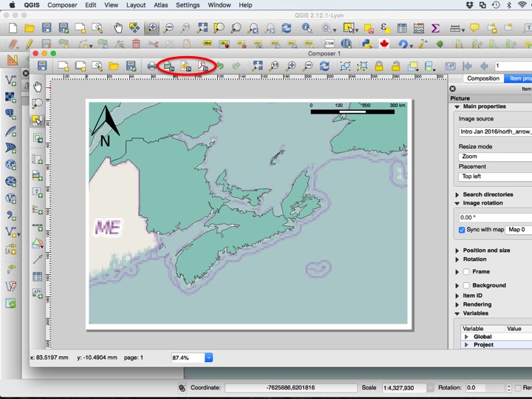The width and height of the screenshot is (532, 399).
Task: Click image rotation value field
Action: click(495, 217)
